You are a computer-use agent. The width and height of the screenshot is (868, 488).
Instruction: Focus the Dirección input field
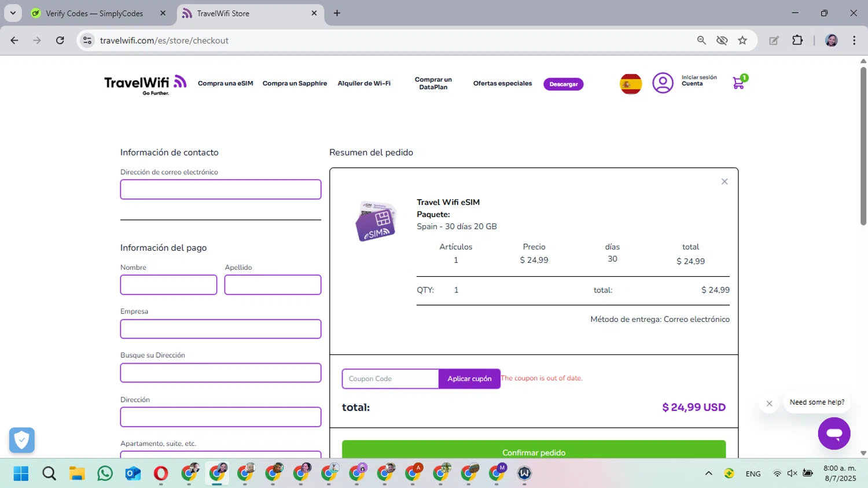pos(220,417)
